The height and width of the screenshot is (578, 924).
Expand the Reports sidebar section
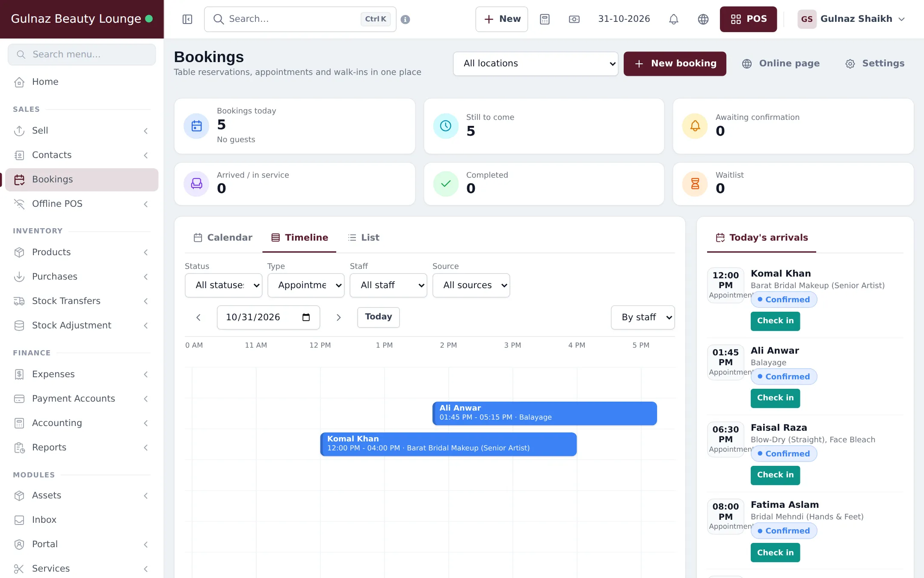click(x=81, y=447)
